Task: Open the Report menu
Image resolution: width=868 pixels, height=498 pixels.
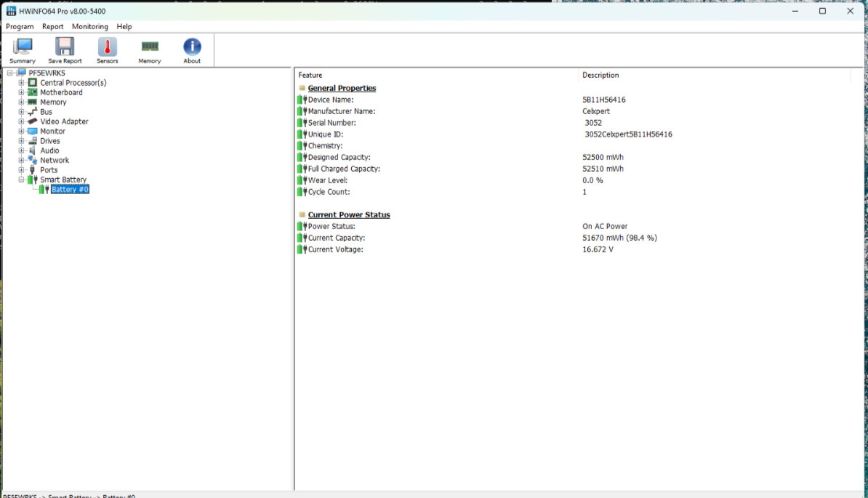Action: [52, 27]
